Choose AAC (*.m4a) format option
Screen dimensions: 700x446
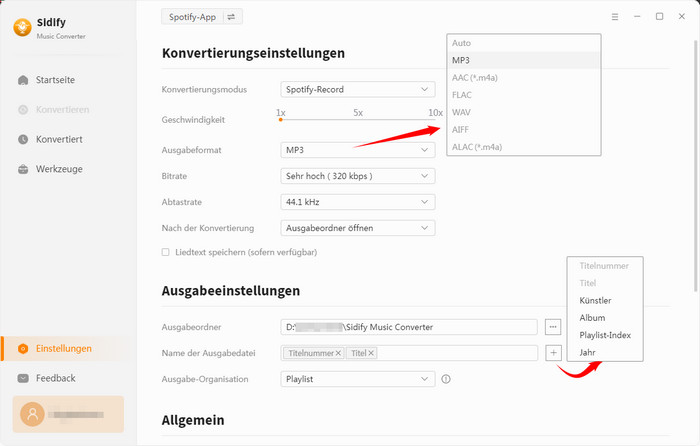tap(524, 78)
